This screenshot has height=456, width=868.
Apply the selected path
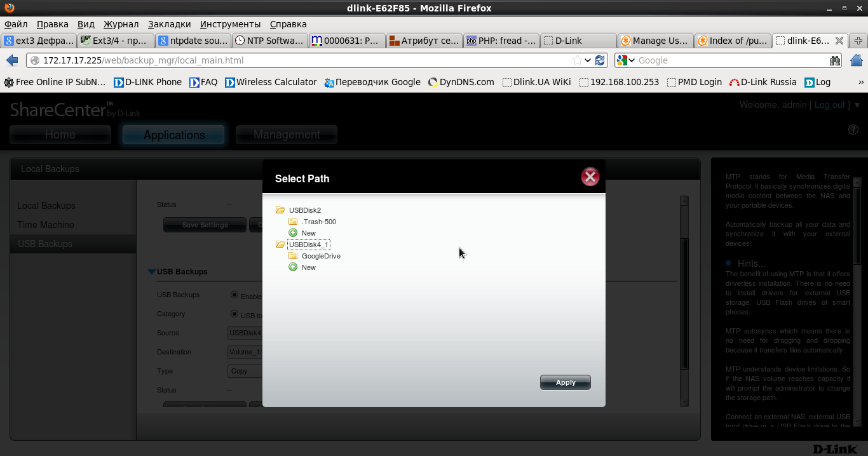tap(566, 382)
